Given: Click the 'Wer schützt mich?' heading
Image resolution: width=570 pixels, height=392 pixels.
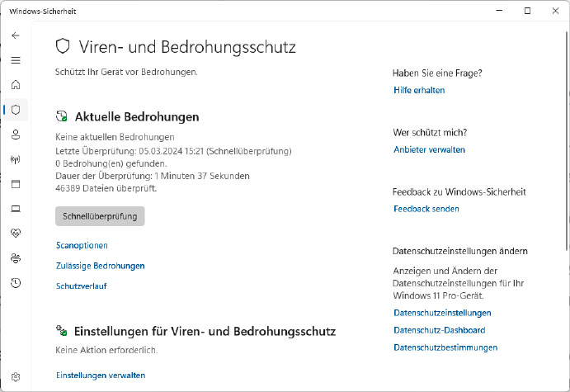Looking at the screenshot, I should point(430,132).
